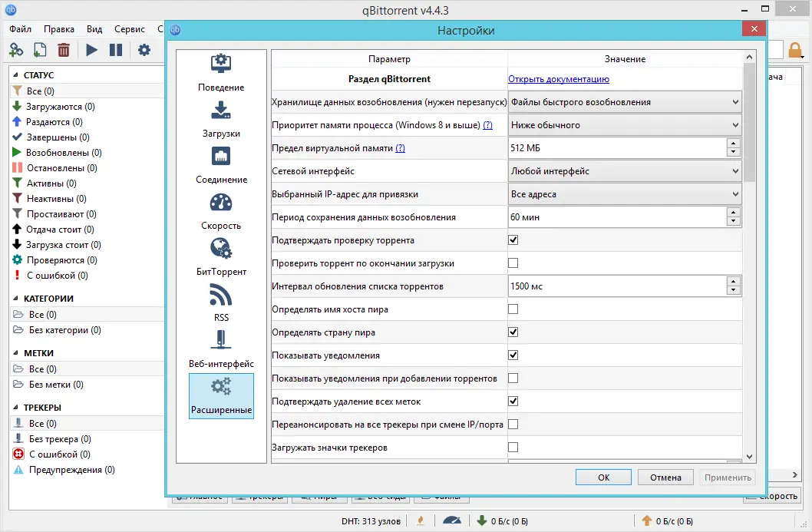Collapse the КАТЕГОРИИ sidebar section

tap(15, 299)
